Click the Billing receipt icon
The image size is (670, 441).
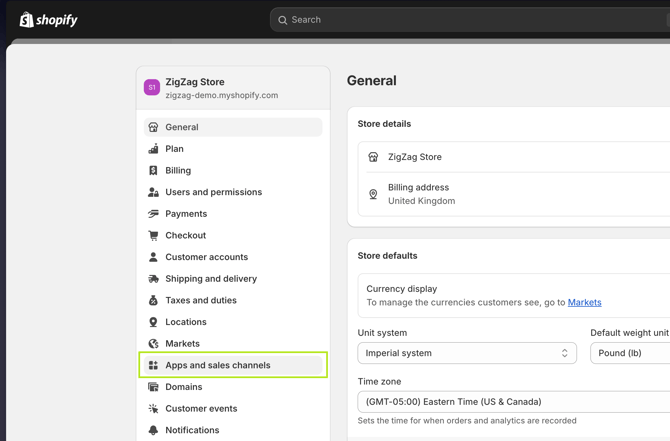click(153, 171)
